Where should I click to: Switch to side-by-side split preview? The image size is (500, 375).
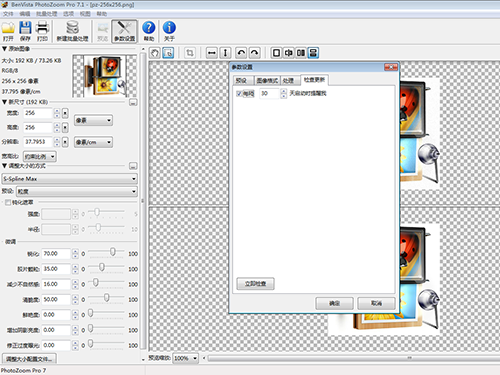point(301,53)
